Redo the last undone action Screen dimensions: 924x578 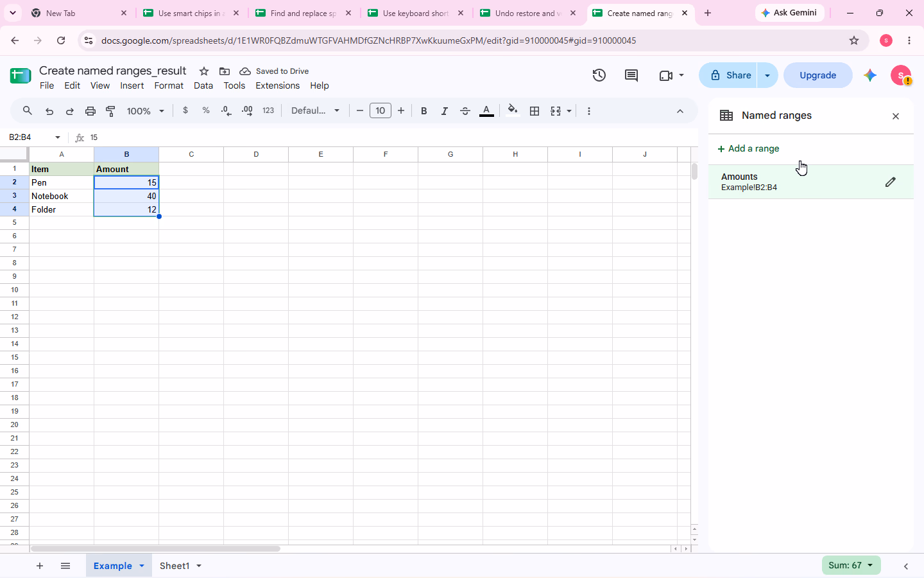point(69,111)
